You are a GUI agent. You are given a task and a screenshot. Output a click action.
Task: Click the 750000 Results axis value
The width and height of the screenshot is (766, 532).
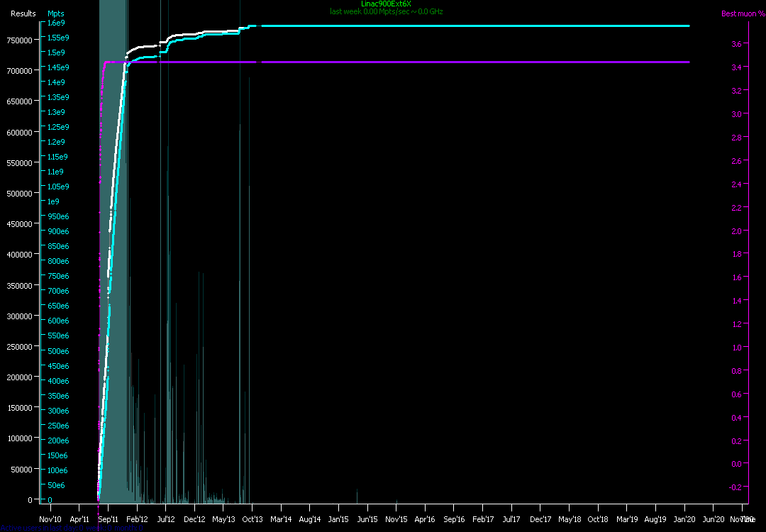click(19, 40)
